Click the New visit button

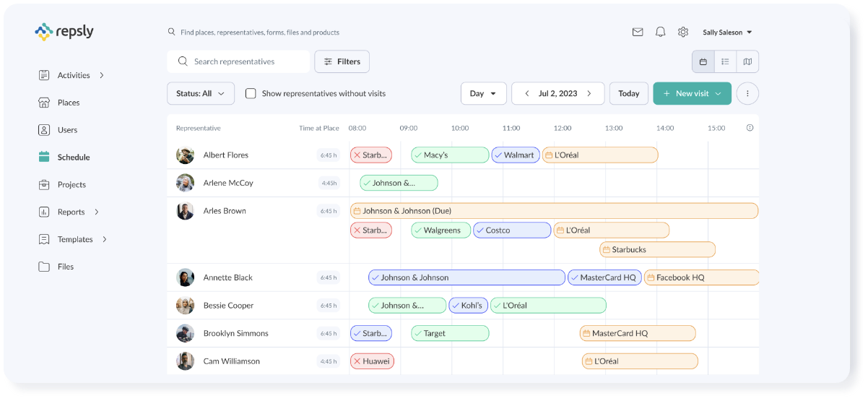coord(692,93)
